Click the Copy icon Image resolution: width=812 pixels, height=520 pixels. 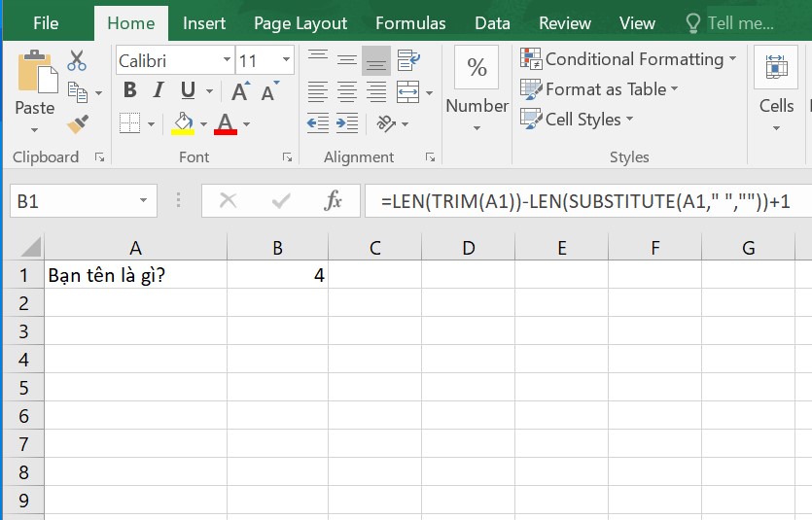point(78,92)
